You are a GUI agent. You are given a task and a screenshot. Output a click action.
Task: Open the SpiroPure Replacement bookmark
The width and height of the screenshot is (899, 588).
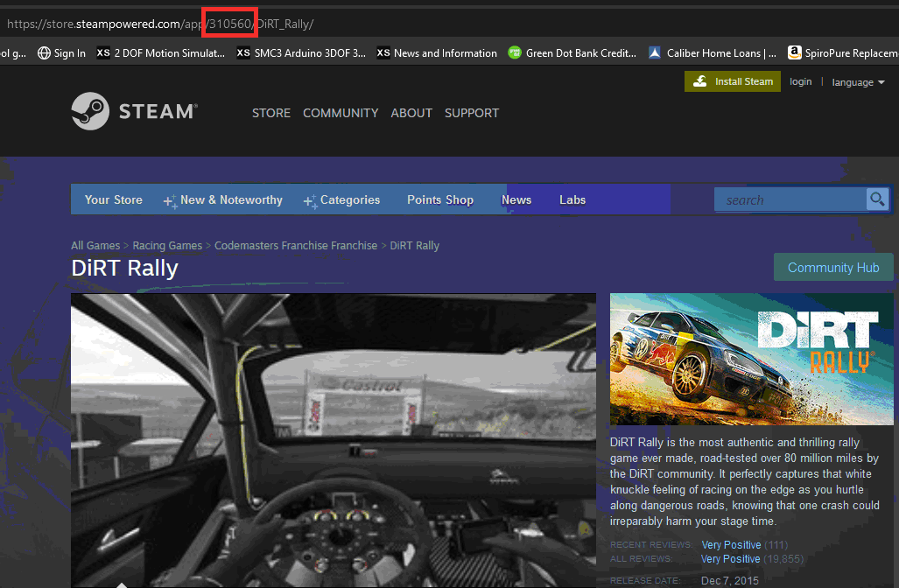pyautogui.click(x=843, y=53)
